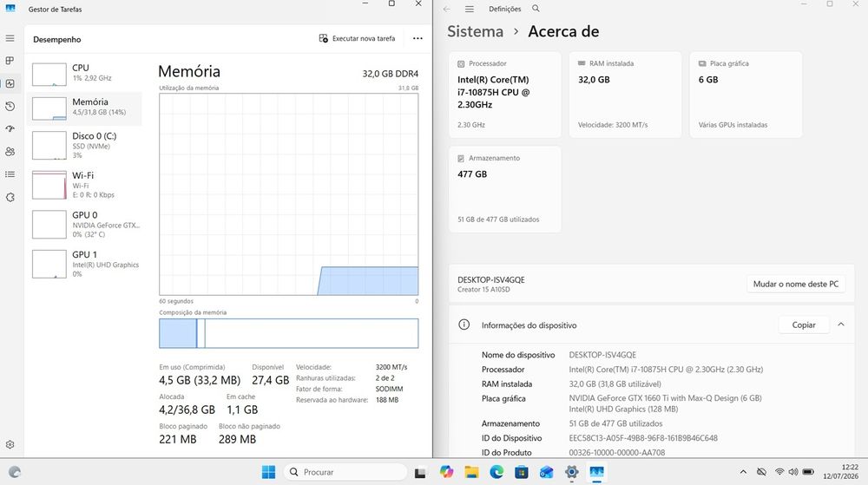Click ID do Produto value
The height and width of the screenshot is (485, 868).
[x=616, y=452]
